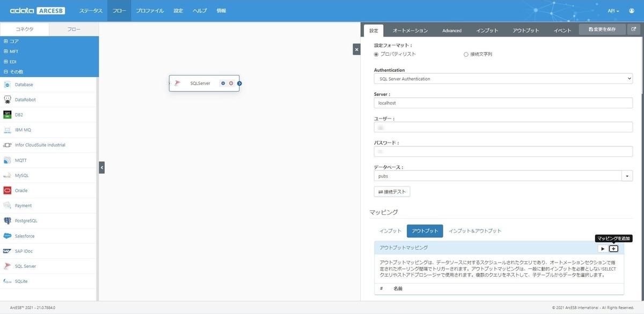
Task: Open ヘルプ in top navigation
Action: [200, 11]
